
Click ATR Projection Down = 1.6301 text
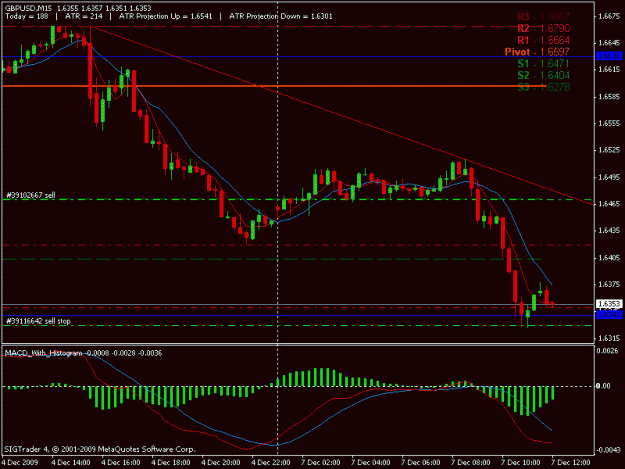click(x=281, y=16)
